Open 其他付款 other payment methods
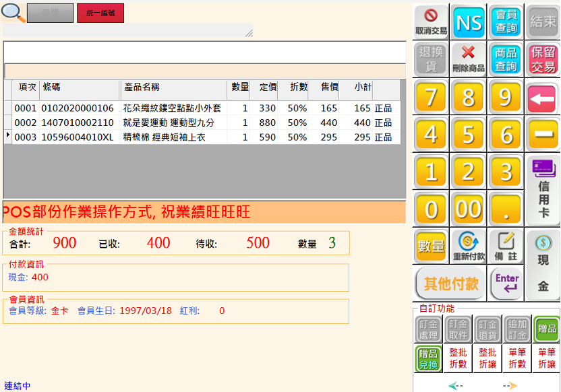561x392 pixels. pyautogui.click(x=451, y=284)
